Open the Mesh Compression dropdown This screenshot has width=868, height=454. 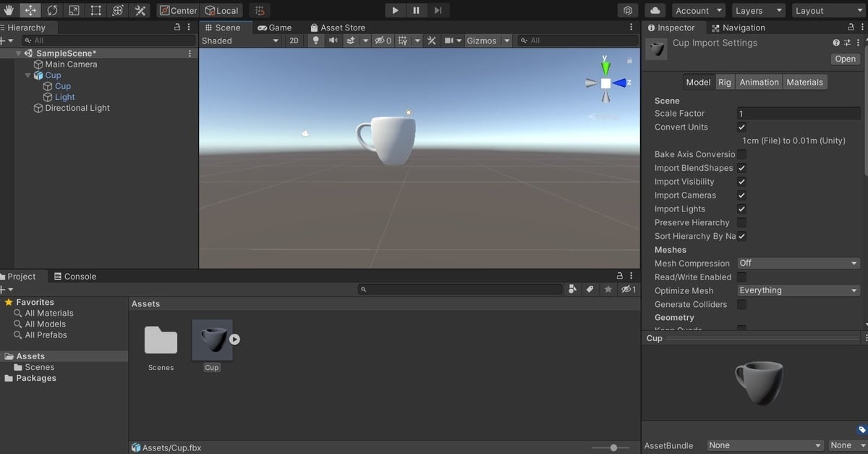click(798, 263)
